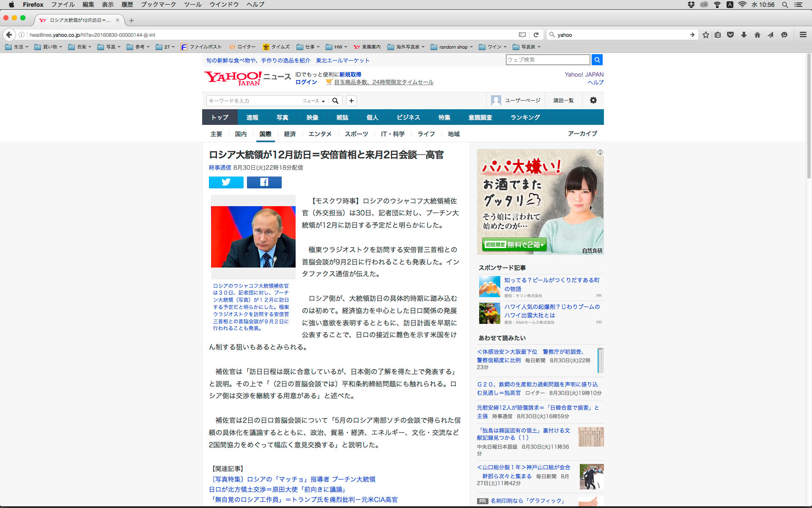The height and width of the screenshot is (508, 812).
Task: Click the Putin article photo thumbnail
Action: point(253,237)
